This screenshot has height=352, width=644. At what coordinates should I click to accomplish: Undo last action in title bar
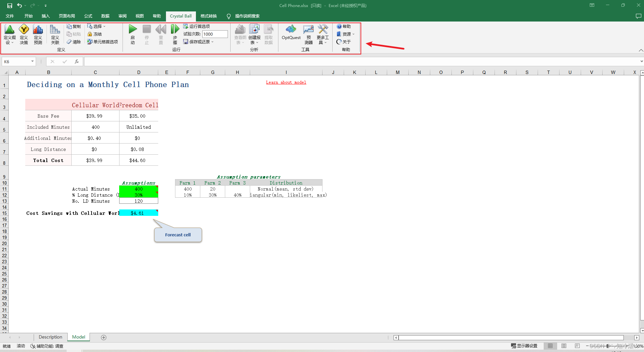[20, 5]
